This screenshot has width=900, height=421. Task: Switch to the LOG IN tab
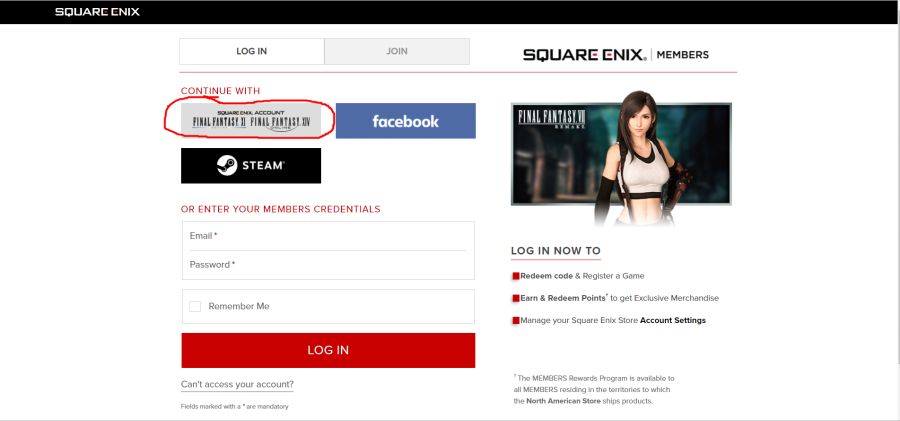pos(251,51)
